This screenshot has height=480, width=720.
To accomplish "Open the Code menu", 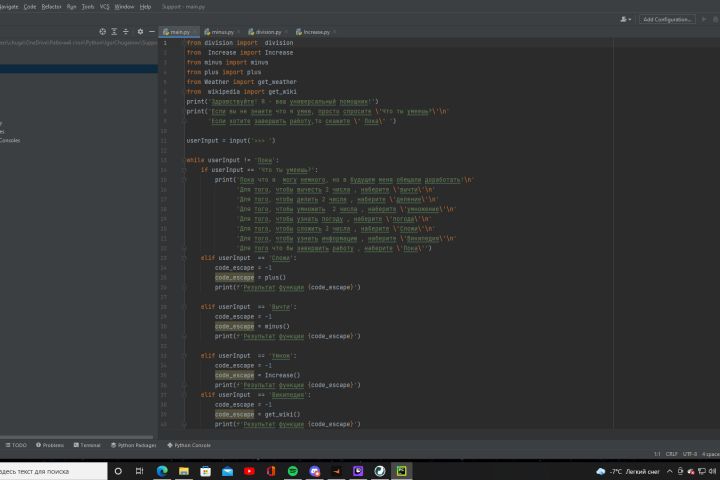I will [x=30, y=6].
